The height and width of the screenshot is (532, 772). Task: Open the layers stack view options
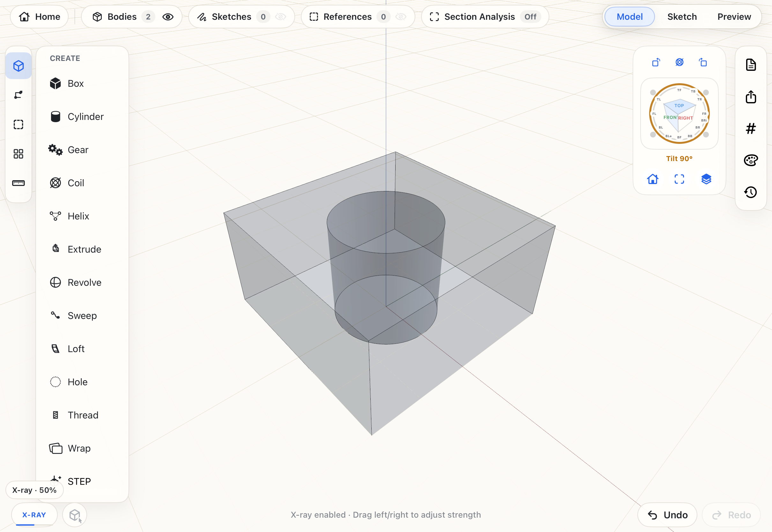(x=706, y=179)
